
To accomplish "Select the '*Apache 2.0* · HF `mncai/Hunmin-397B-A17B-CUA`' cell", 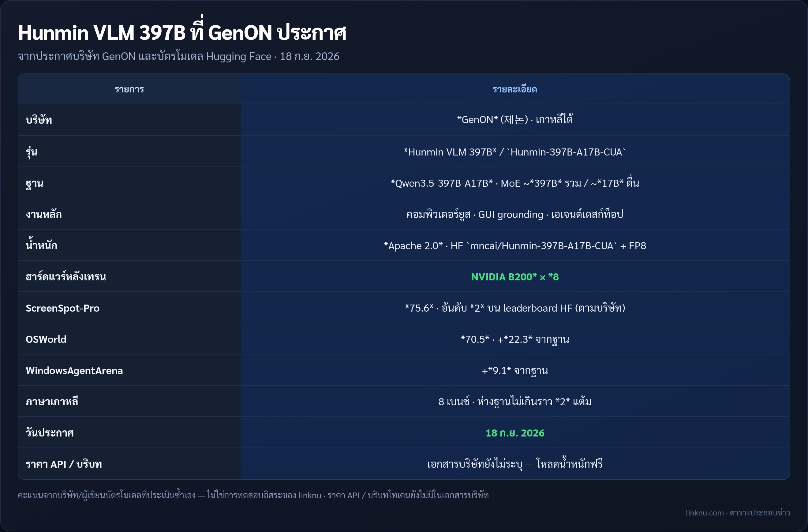I will pos(515,245).
